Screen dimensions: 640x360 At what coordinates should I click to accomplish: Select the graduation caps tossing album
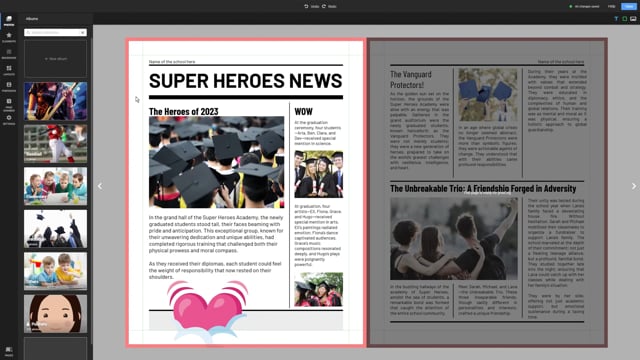pyautogui.click(x=56, y=229)
